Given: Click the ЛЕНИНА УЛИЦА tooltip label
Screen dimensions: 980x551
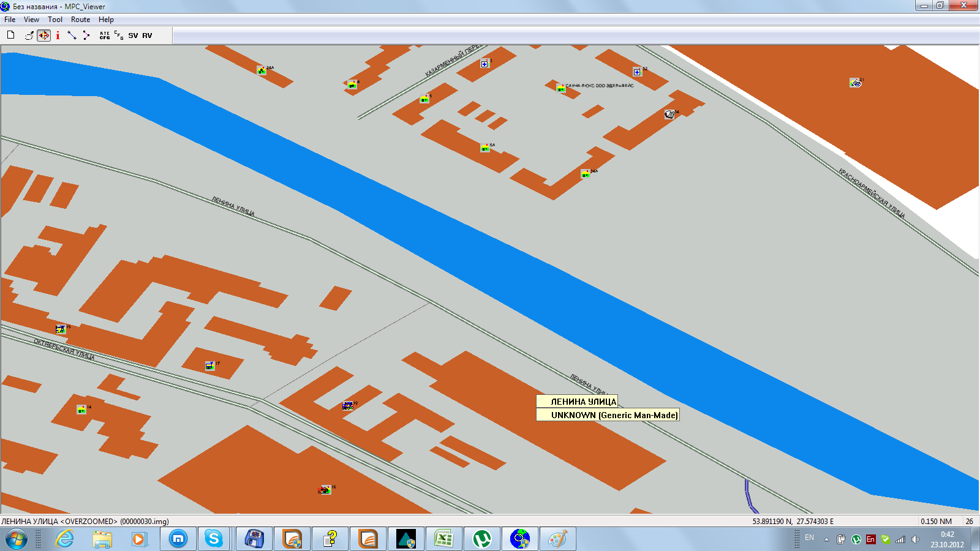Looking at the screenshot, I should 577,402.
